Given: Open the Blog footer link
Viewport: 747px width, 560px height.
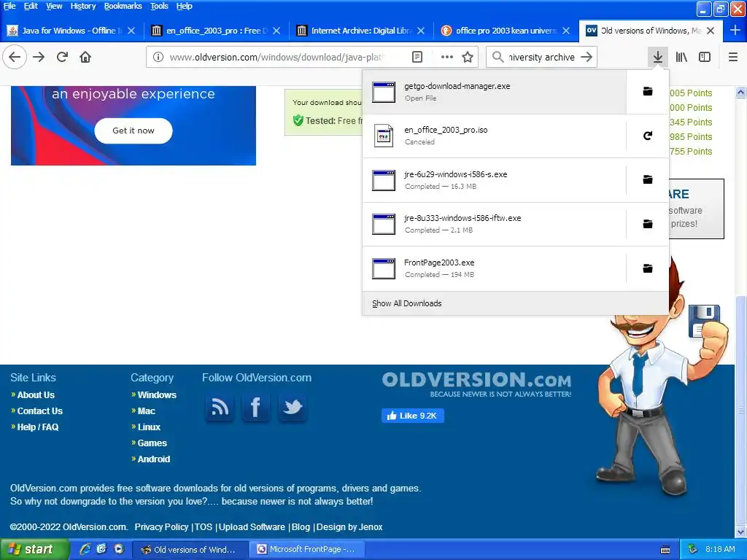Looking at the screenshot, I should 301,527.
